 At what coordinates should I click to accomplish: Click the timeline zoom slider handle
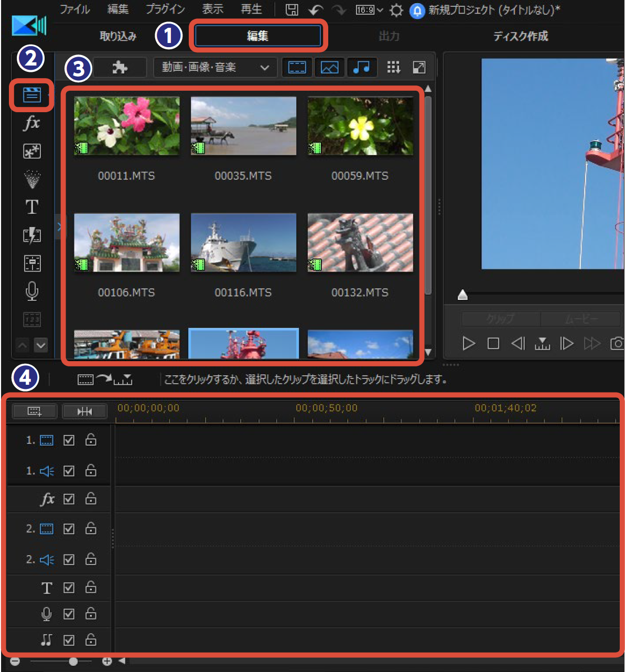[x=73, y=662]
